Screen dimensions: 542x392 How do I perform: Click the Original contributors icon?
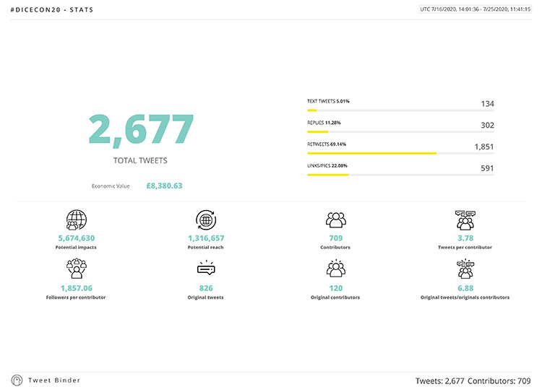335,269
